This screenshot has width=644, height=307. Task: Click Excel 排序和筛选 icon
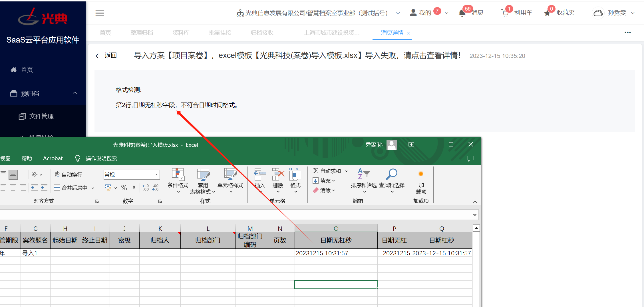tap(364, 174)
